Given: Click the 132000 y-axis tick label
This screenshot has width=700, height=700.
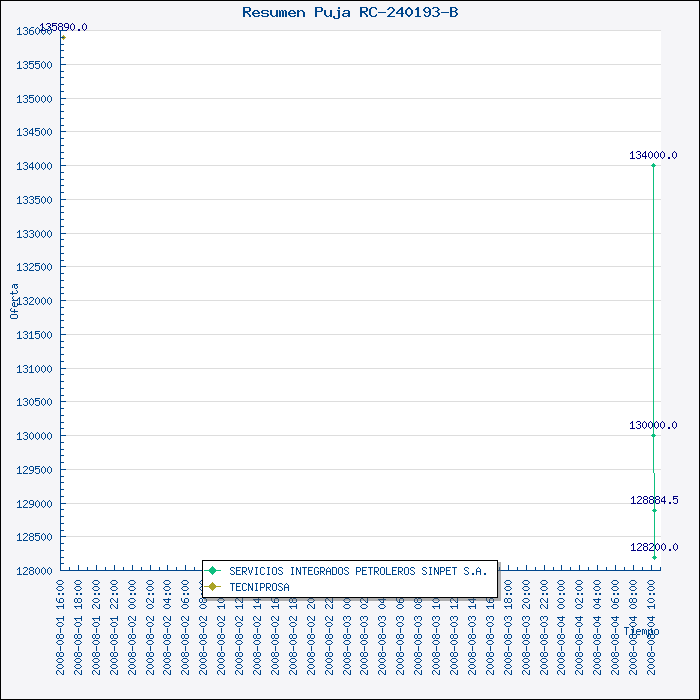Looking at the screenshot, I should click(34, 301).
